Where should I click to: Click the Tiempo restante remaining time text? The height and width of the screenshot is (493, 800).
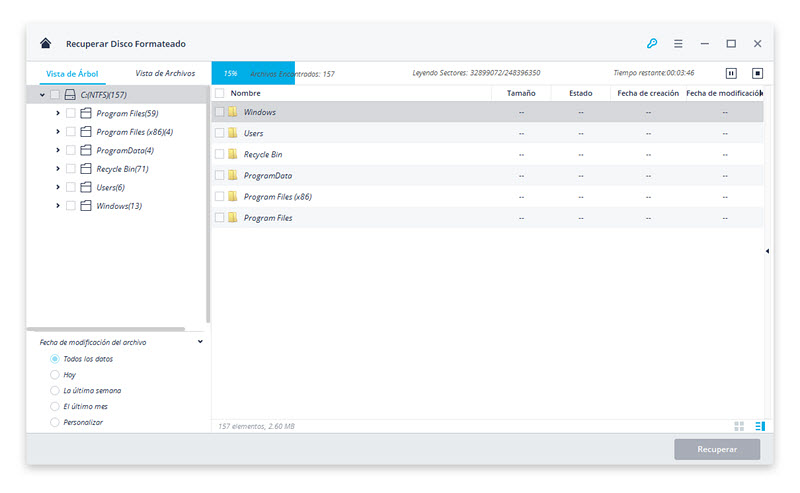tap(654, 73)
